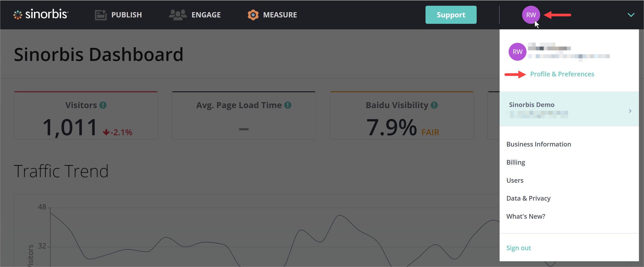Click the Visitors info icon

[103, 105]
